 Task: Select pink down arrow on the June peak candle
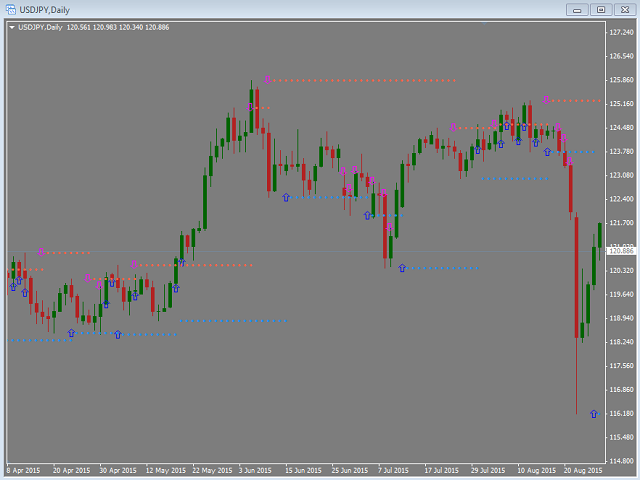[250, 107]
